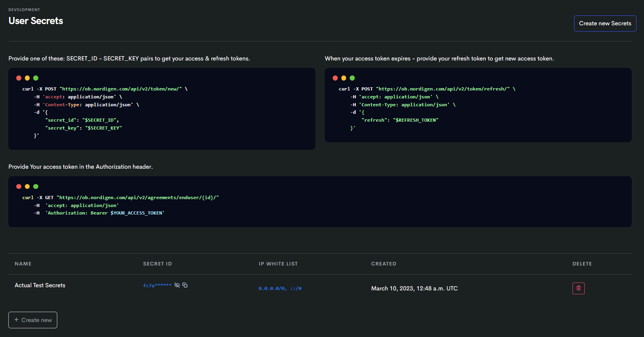Viewport: 644px width, 337px height.
Task: Click red dot in the token/refresh code block
Action: click(x=335, y=78)
